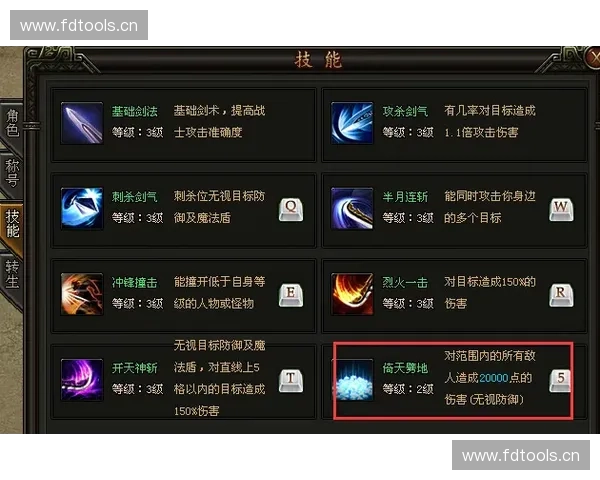This screenshot has height=480, width=600.
Task: Open the 转生 side tab
Action: coord(12,274)
